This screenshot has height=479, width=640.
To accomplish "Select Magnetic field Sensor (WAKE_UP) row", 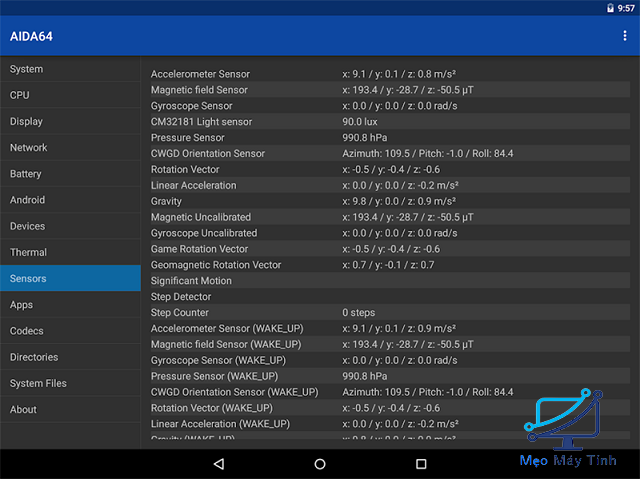I will click(390, 344).
